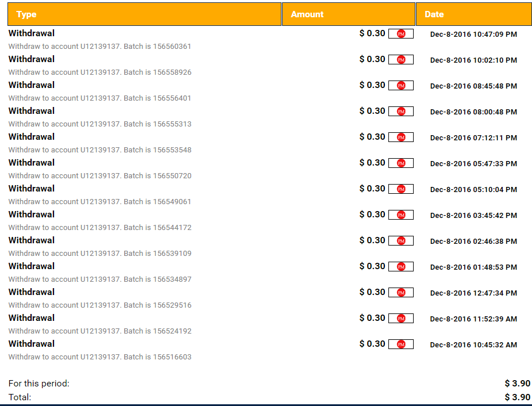Select description with batch 156553548

click(x=100, y=150)
